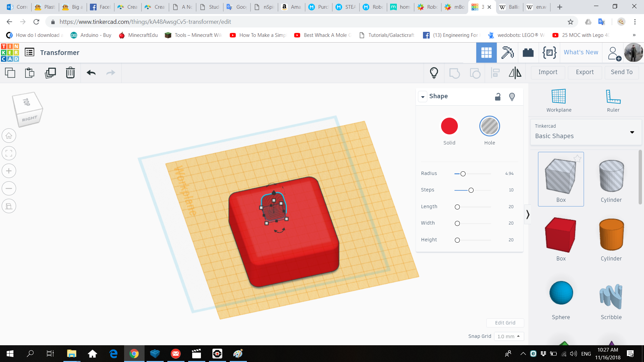Toggle shape visibility lightbulb in panel

[x=512, y=97]
